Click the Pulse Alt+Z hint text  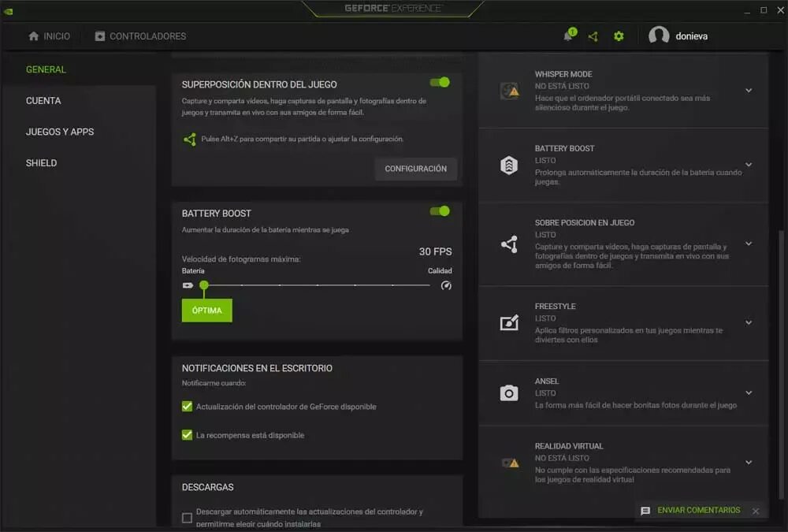(x=302, y=139)
